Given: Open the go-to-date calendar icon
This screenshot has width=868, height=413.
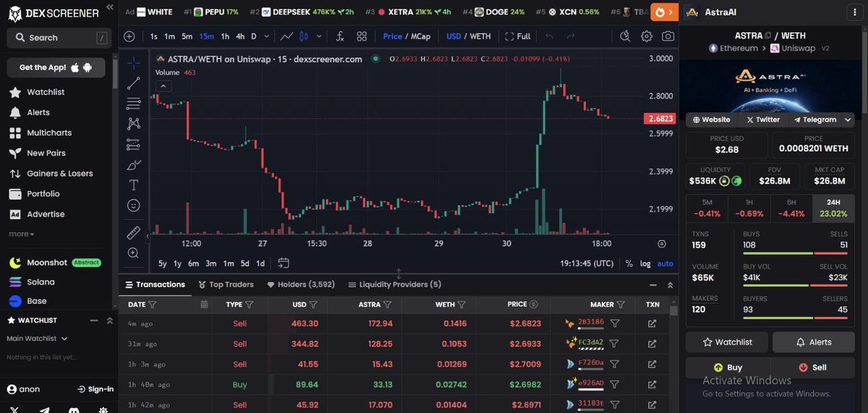Looking at the screenshot, I should point(284,263).
